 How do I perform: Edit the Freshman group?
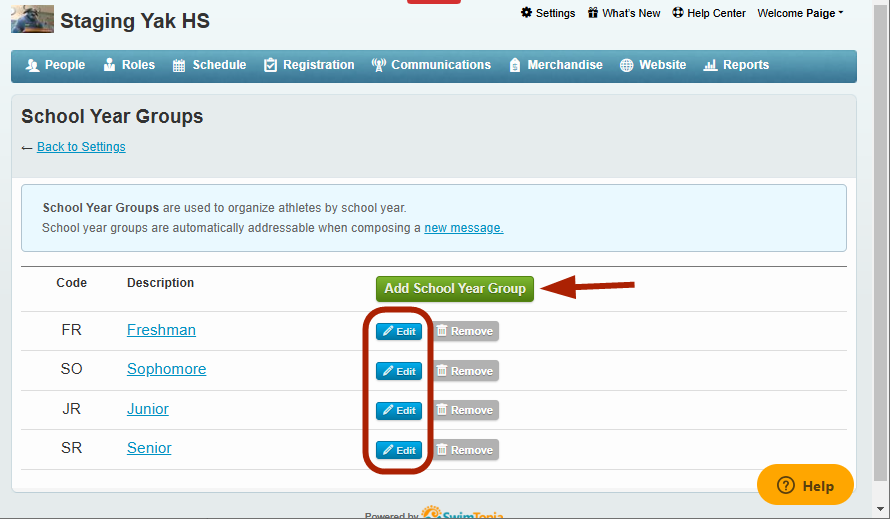tap(399, 331)
